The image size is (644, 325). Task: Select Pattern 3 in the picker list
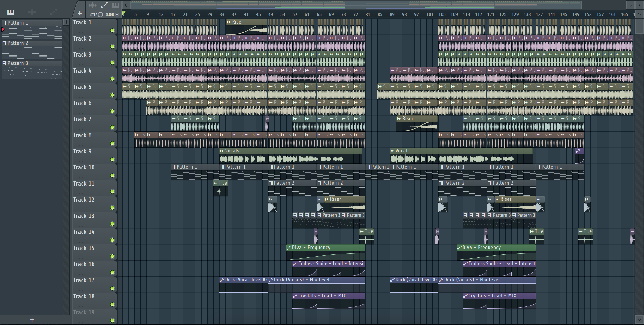(32, 63)
